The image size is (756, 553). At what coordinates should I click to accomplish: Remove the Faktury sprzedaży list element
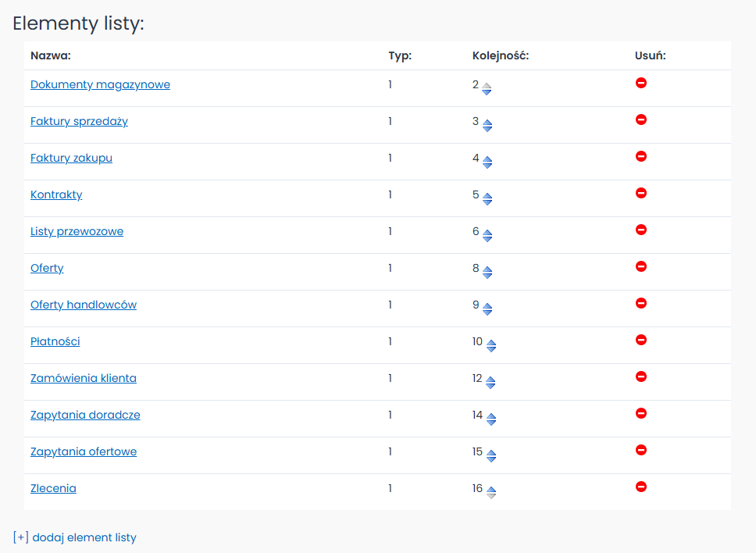(x=640, y=120)
